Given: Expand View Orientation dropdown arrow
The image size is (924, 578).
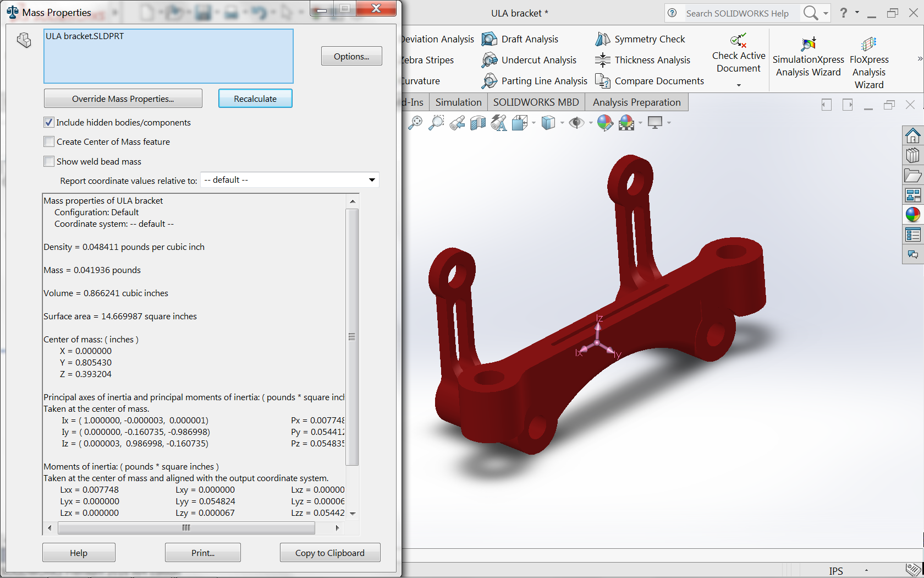Looking at the screenshot, I should [533, 123].
